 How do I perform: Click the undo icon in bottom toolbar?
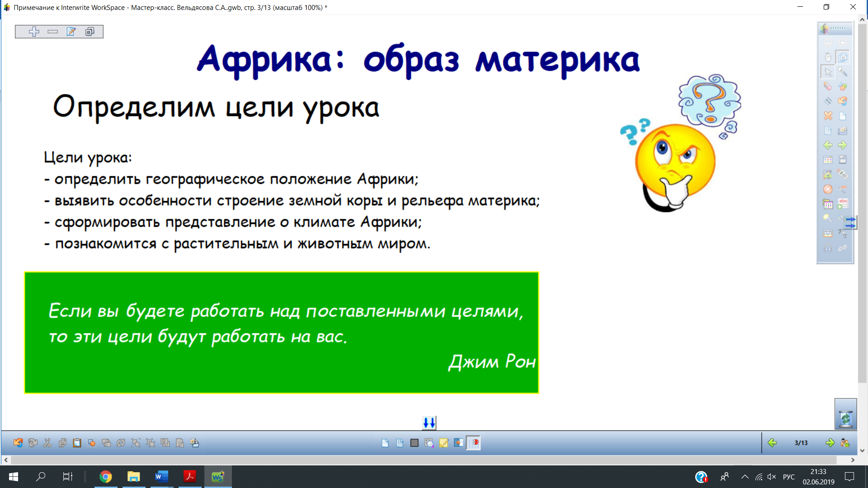[x=18, y=443]
